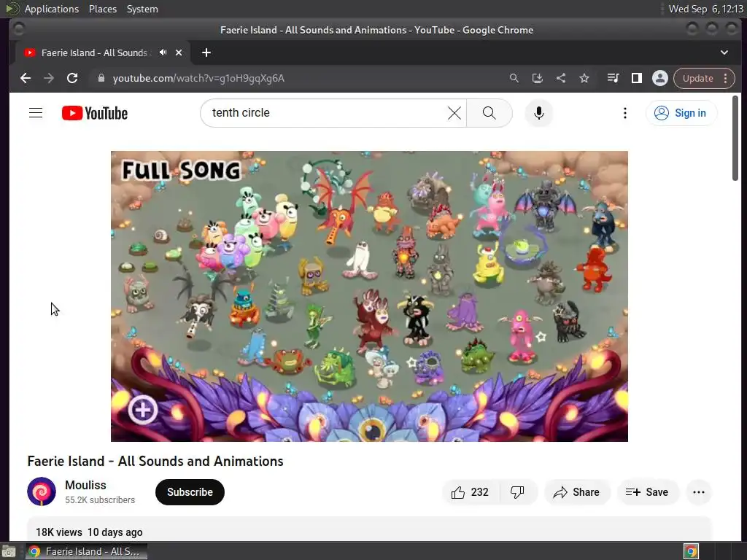Viewport: 747px width, 560px height.
Task: Click the video title text
Action: 155,461
